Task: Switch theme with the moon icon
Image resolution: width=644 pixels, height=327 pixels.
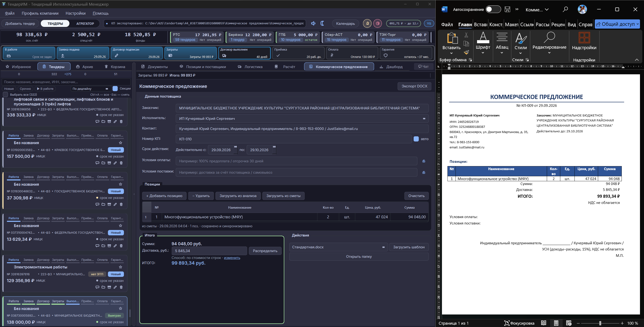Action: pos(322,23)
